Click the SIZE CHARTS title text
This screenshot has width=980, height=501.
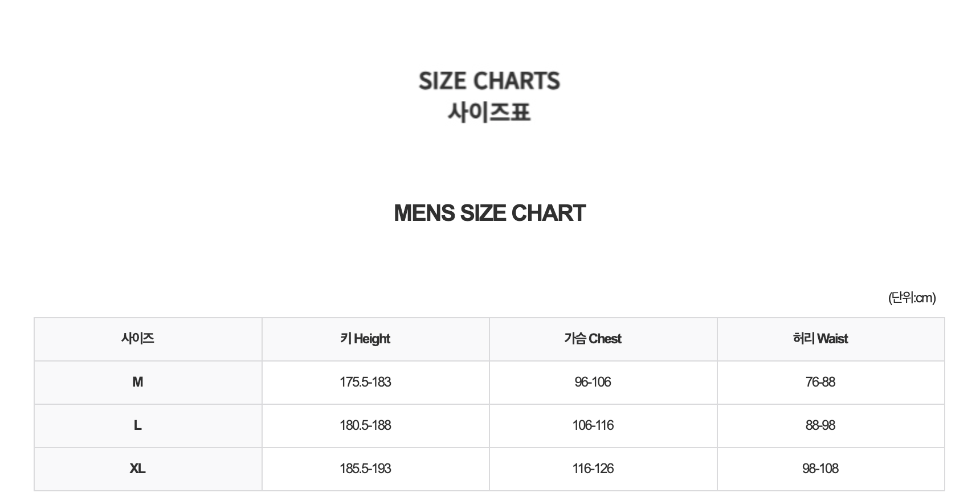tap(489, 81)
